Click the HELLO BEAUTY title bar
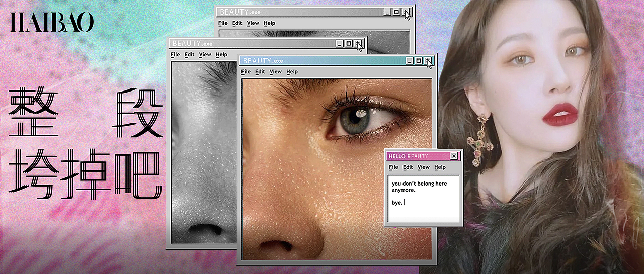Image resolution: width=644 pixels, height=274 pixels. click(x=423, y=156)
